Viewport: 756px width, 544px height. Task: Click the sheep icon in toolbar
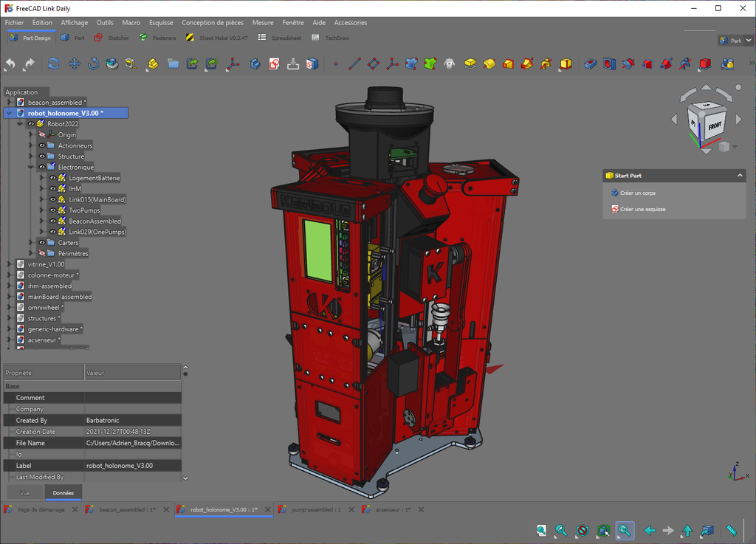[x=449, y=64]
